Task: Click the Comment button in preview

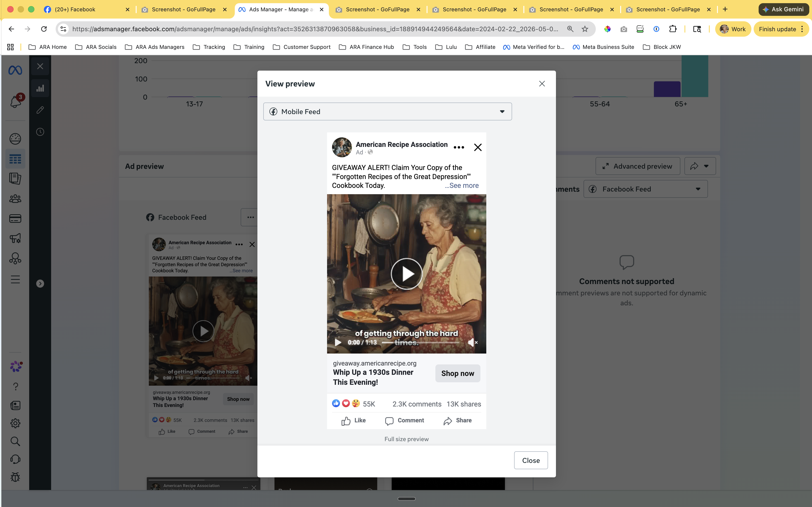Action: coord(404,421)
